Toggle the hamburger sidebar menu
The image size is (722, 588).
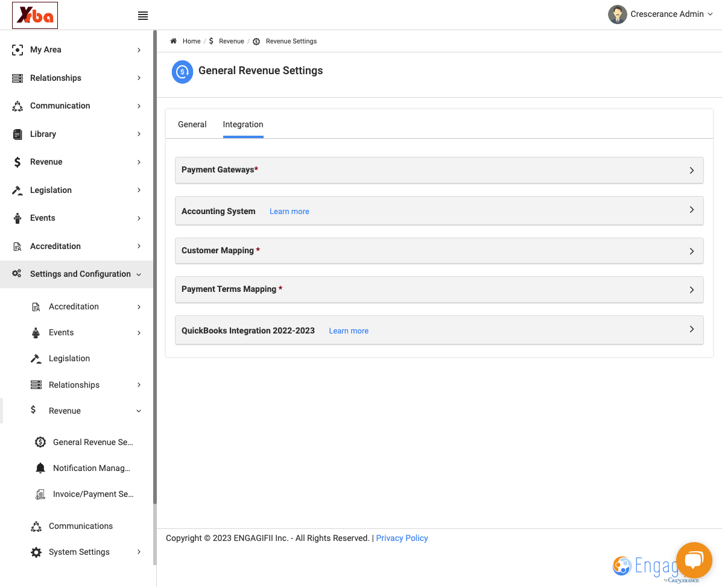tap(143, 16)
